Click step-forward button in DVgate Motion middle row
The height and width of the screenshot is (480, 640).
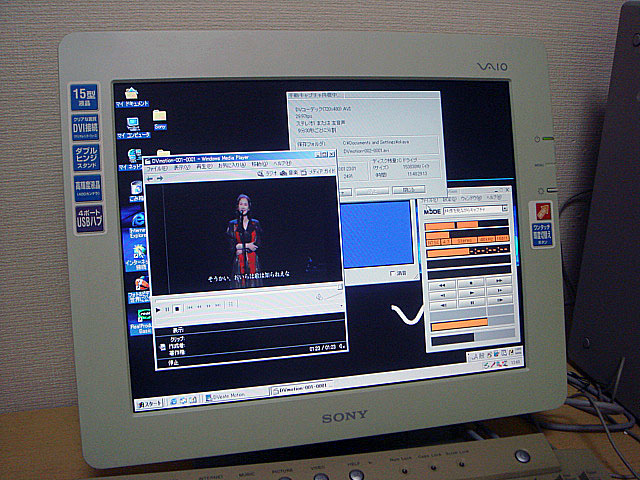click(x=500, y=290)
